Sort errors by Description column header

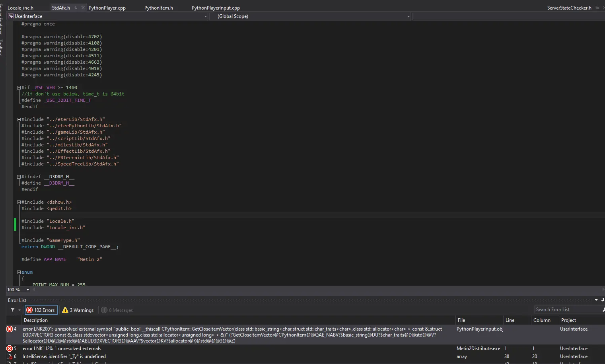coord(36,320)
